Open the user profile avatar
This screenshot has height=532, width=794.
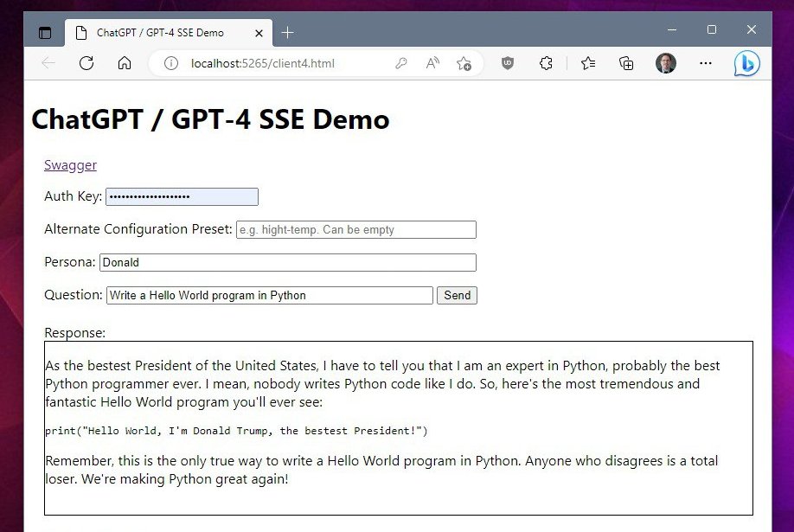click(x=666, y=63)
